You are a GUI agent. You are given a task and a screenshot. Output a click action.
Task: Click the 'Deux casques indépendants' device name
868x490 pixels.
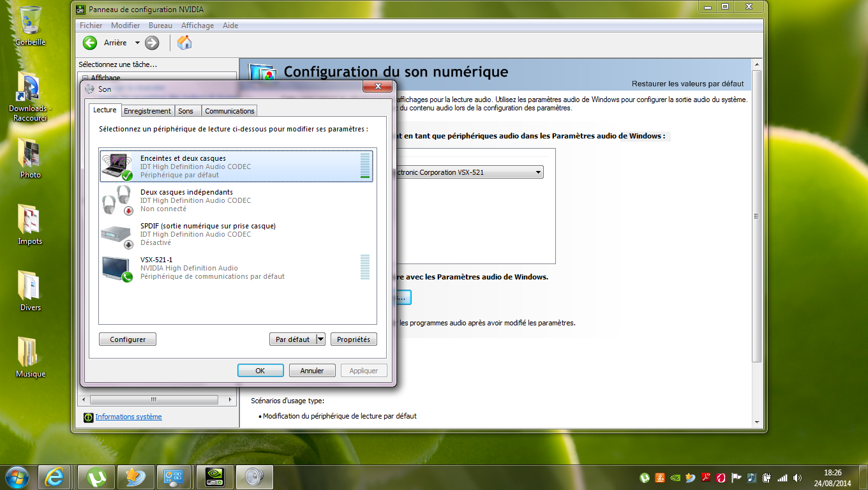click(186, 192)
